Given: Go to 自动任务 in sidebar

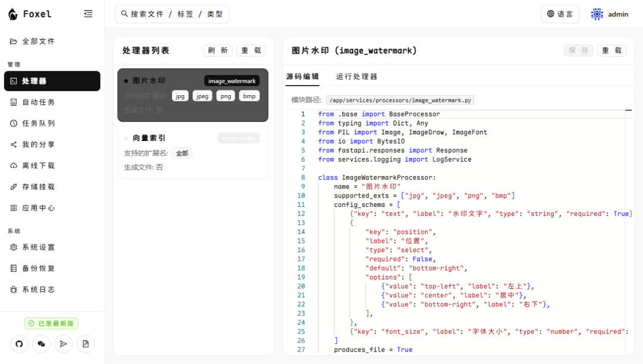Looking at the screenshot, I should tap(39, 102).
